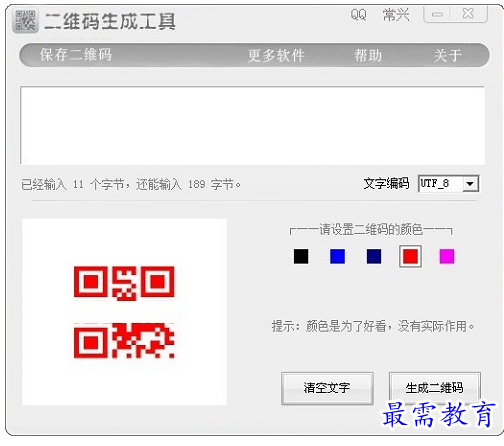This screenshot has width=504, height=446.
Task: Select the magenta color swatch
Action: (447, 256)
